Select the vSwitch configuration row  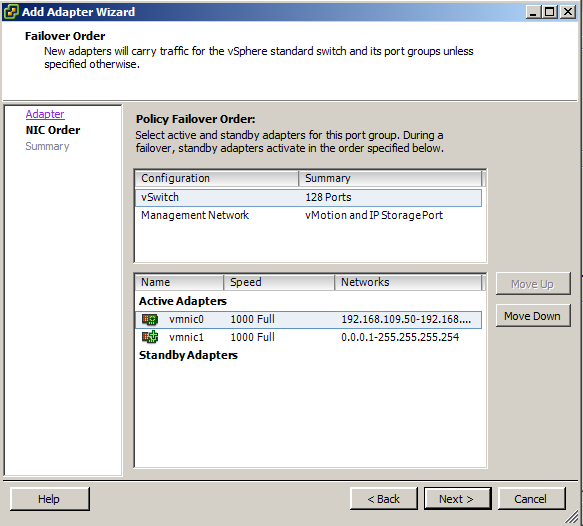tap(308, 197)
